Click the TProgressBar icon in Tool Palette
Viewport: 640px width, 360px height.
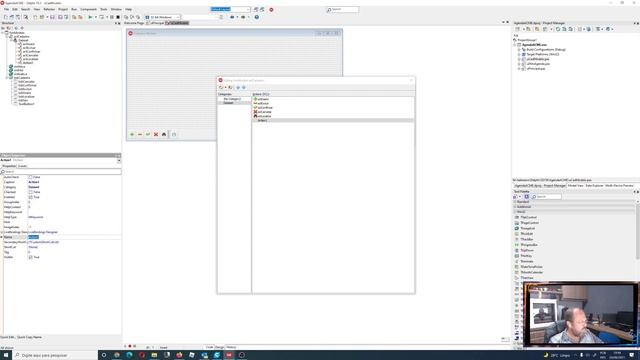coord(517,245)
